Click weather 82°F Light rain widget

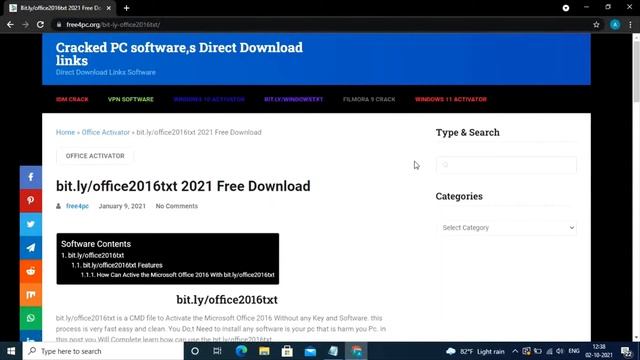[475, 351]
